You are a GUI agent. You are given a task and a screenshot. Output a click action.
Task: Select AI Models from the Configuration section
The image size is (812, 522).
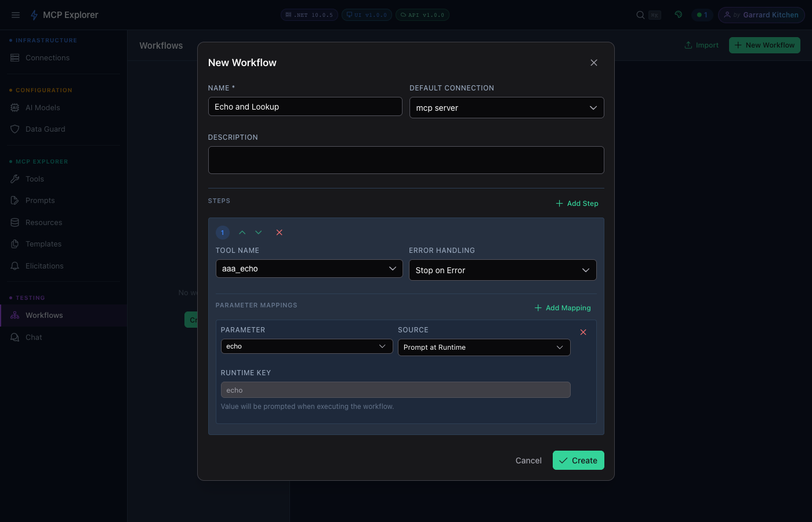42,107
